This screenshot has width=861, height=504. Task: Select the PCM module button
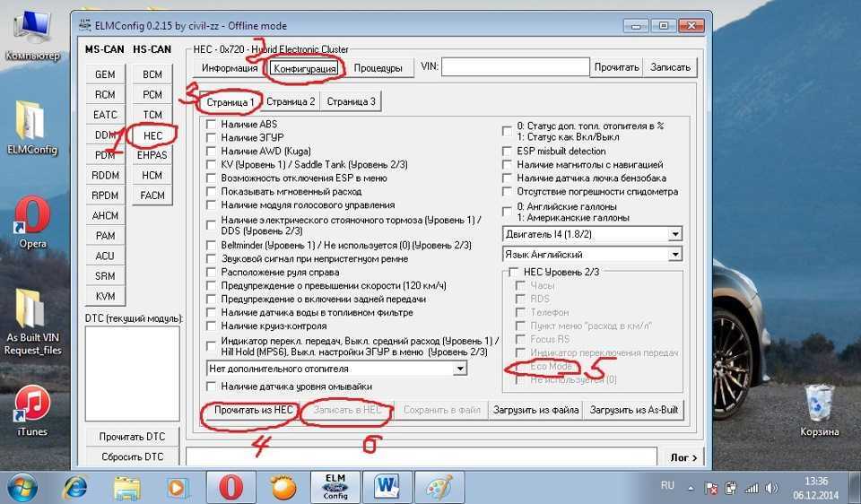tap(152, 94)
